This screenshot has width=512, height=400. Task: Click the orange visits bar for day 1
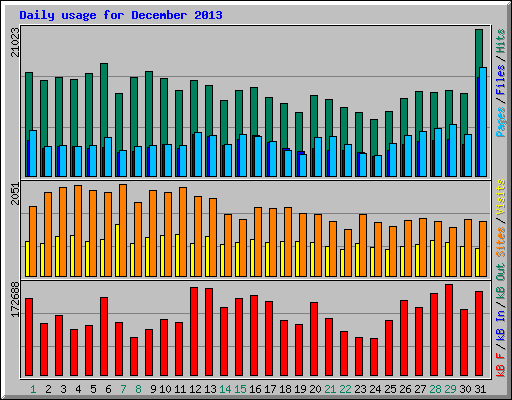point(33,241)
